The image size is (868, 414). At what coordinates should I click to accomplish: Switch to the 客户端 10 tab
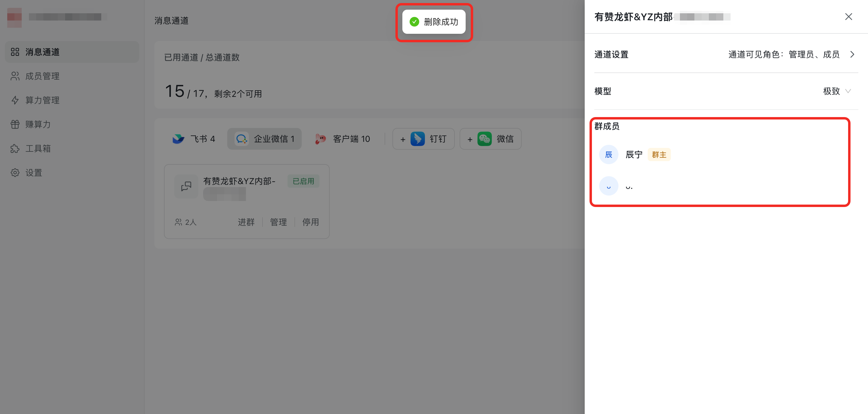[x=342, y=139]
